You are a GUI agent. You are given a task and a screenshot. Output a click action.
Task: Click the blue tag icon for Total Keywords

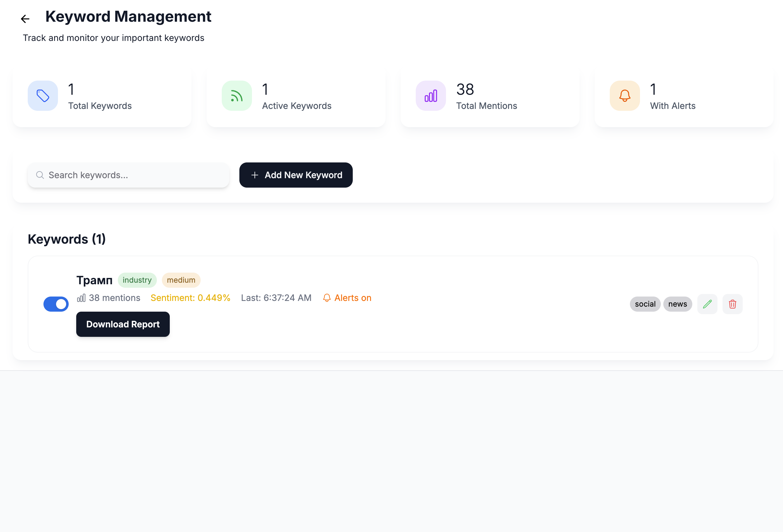point(43,96)
